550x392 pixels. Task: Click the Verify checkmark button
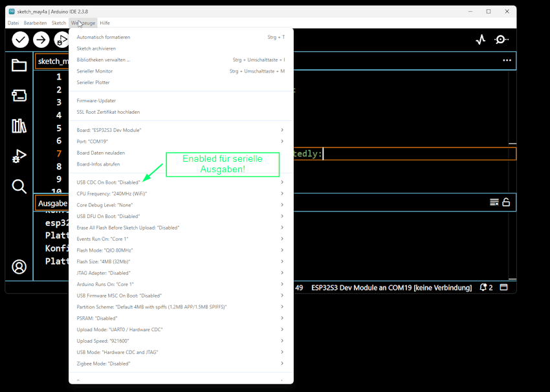pos(20,39)
